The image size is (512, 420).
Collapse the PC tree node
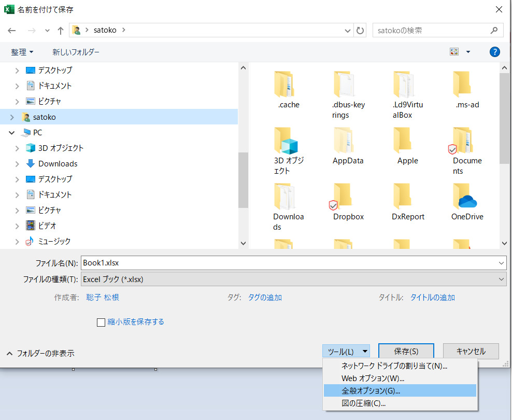(12, 133)
